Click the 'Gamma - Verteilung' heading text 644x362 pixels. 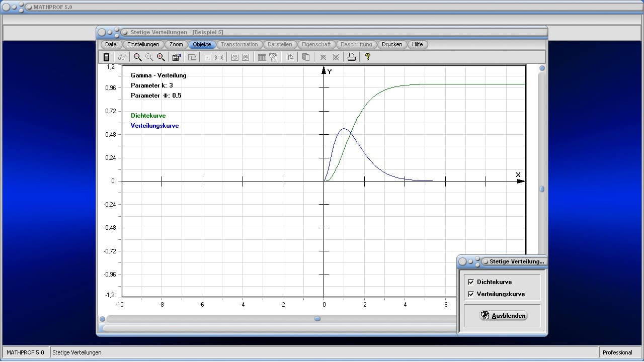click(158, 75)
